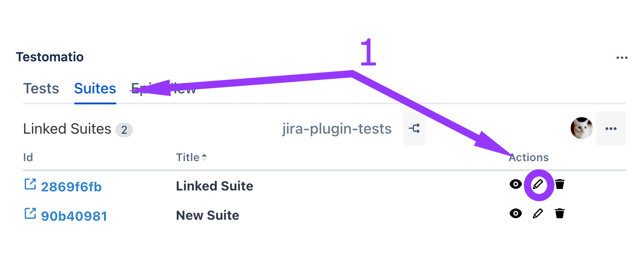The height and width of the screenshot is (271, 644).
Task: Click the jira-plugin-tests project name
Action: pyautogui.click(x=337, y=129)
